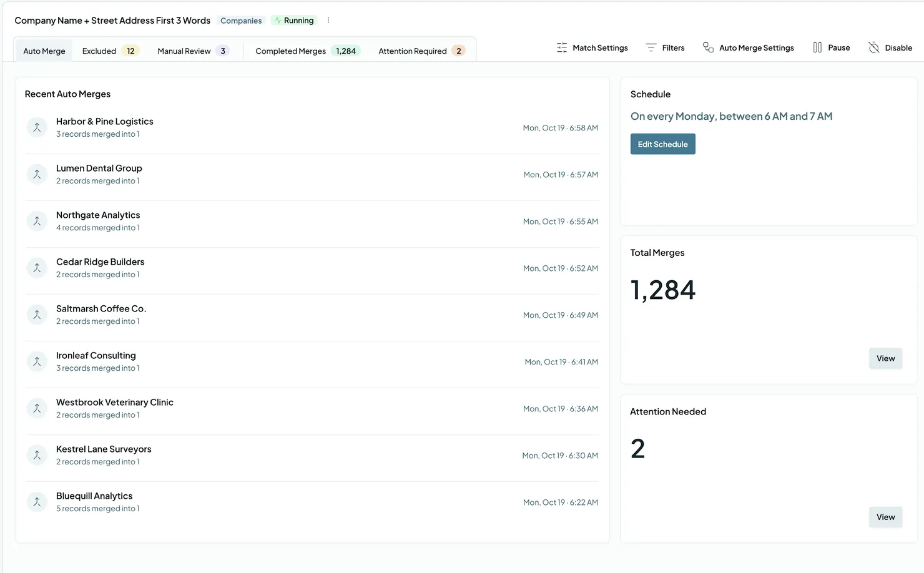
Task: Select the Kestrel Lane Surveyors name
Action: 104,449
